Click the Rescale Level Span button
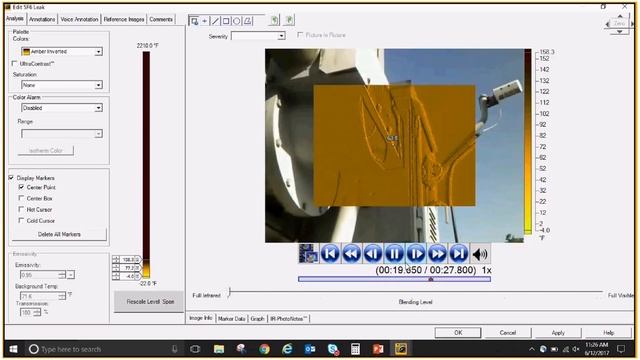 point(150,302)
